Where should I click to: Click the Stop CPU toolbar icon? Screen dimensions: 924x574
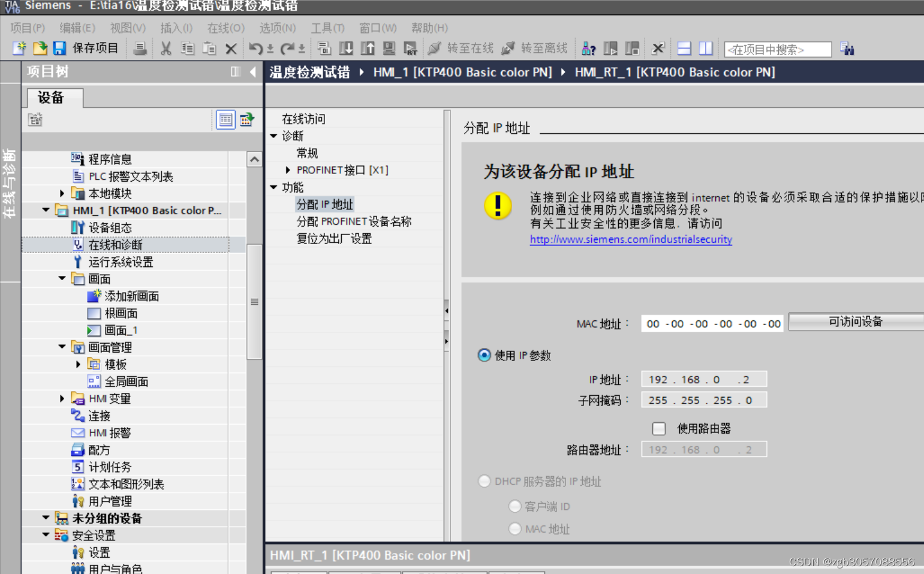click(632, 49)
